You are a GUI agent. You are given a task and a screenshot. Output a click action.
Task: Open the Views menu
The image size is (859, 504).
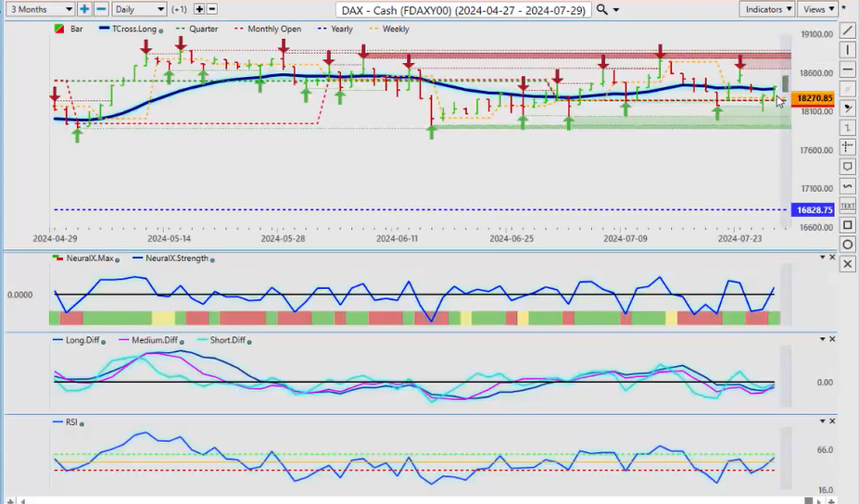pos(818,9)
